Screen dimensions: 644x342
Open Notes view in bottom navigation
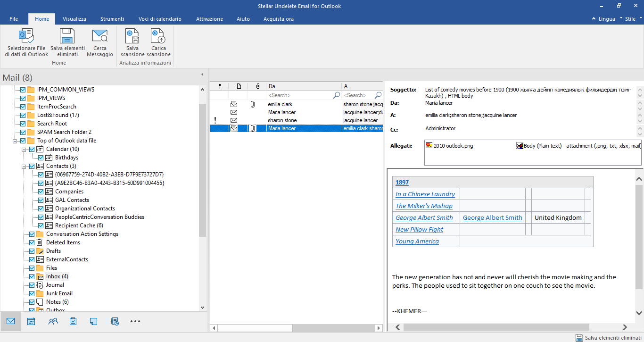point(93,321)
